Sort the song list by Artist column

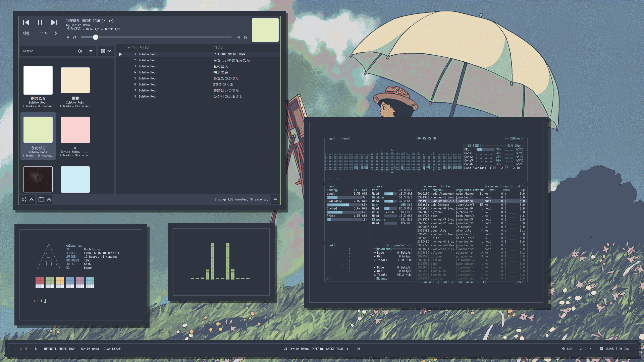tap(145, 48)
